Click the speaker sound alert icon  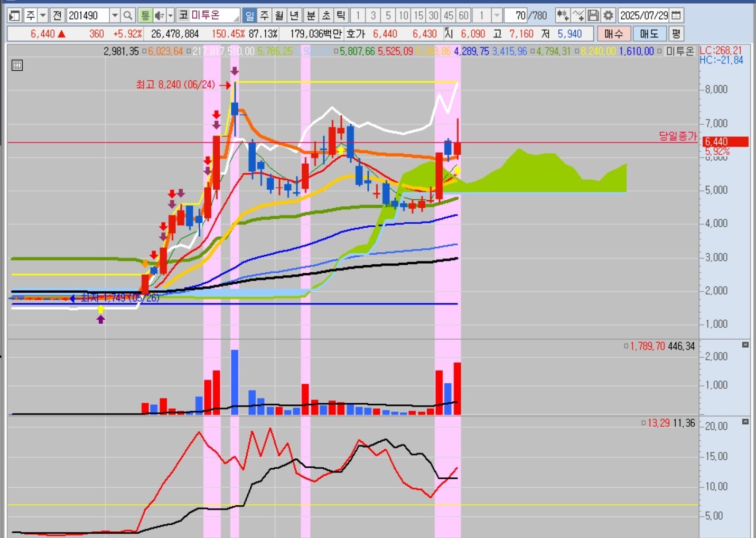tap(159, 15)
